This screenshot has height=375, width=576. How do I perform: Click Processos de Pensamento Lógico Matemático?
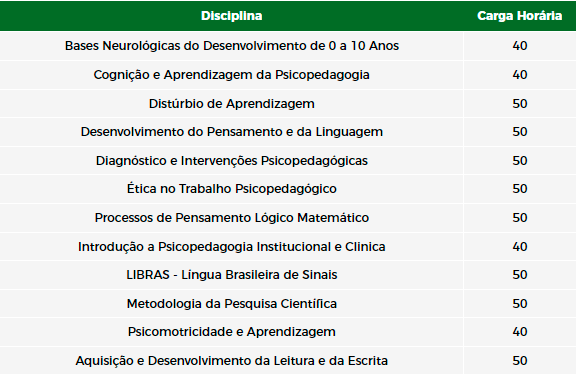(231, 218)
